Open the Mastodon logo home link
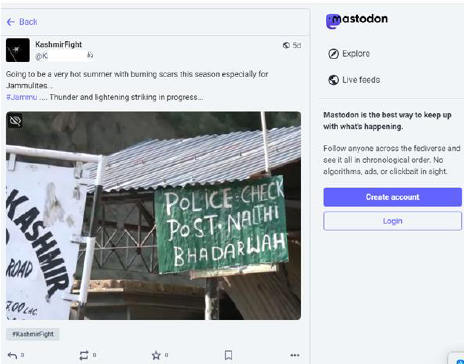The height and width of the screenshot is (364, 465). (357, 21)
